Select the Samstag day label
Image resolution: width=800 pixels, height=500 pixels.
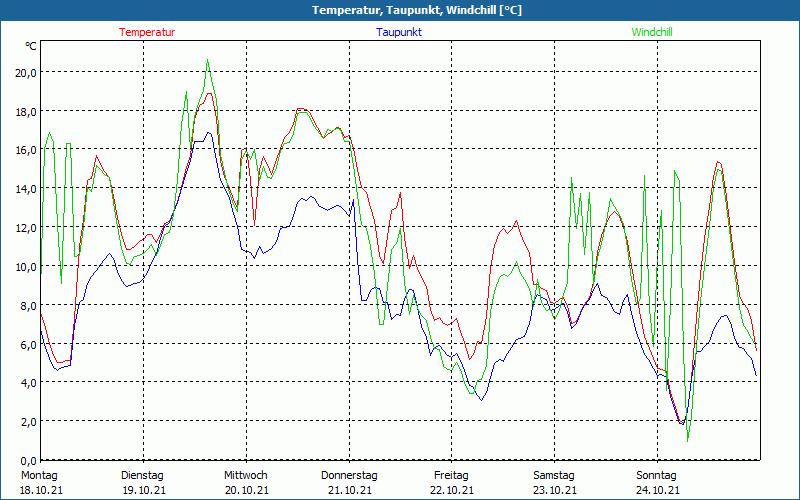pos(553,475)
